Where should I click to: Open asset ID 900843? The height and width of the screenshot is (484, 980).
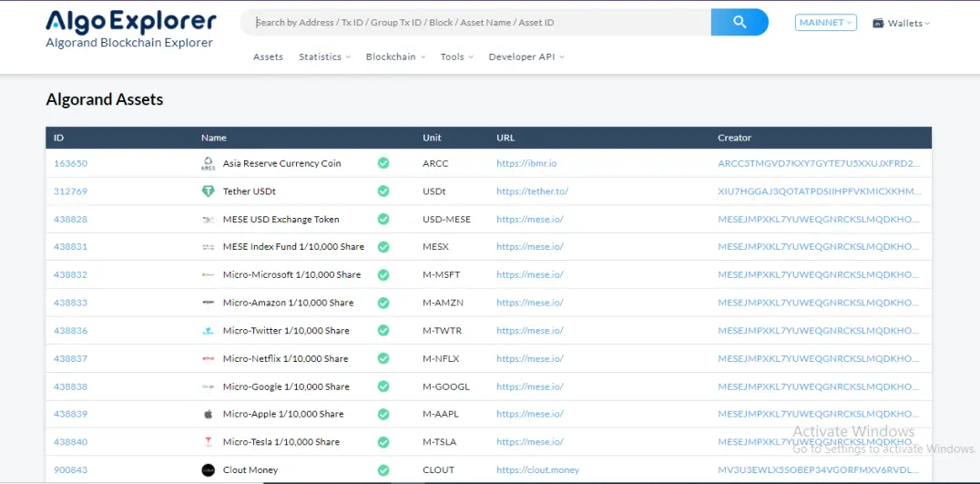[71, 470]
